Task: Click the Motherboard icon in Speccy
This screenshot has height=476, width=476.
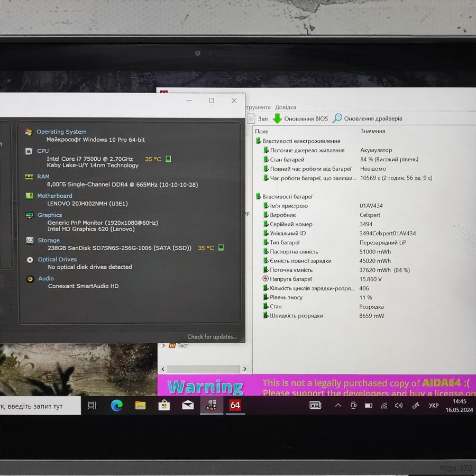Action: click(30, 196)
